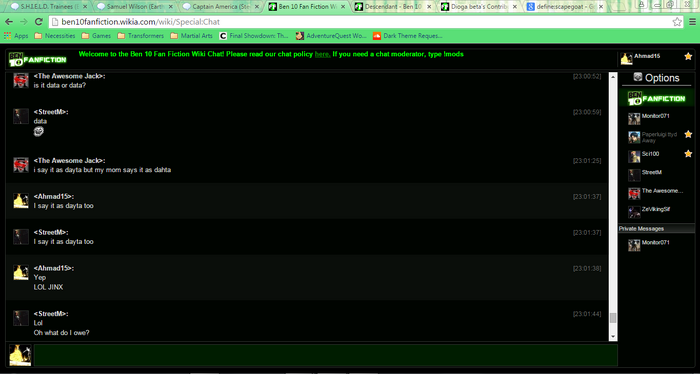This screenshot has height=374, width=700.
Task: Click the address bar URL
Action: (x=141, y=22)
